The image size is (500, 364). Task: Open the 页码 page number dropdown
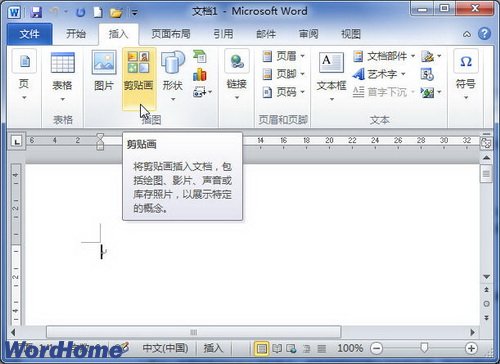click(x=283, y=92)
